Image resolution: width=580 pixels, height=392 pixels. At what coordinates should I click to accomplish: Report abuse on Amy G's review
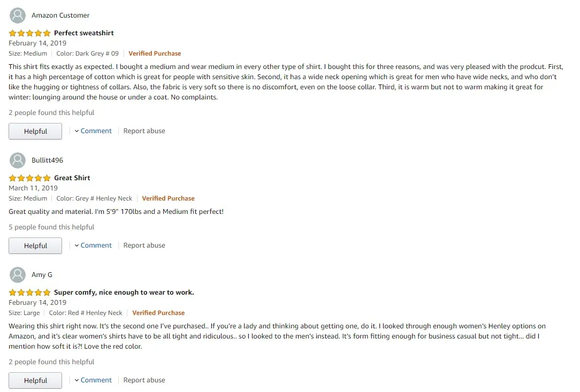144,380
